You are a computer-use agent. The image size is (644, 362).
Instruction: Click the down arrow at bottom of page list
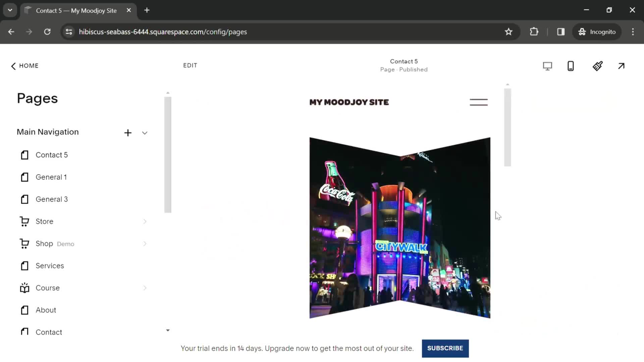[x=168, y=330]
